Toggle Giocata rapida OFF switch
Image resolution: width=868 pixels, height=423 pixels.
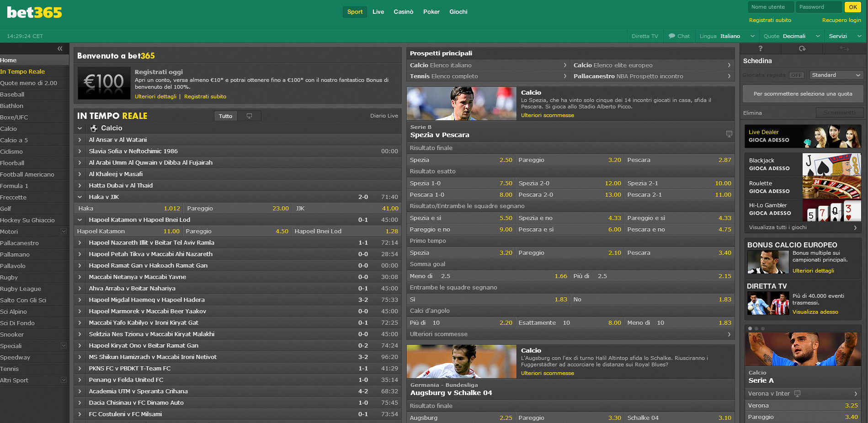[797, 75]
